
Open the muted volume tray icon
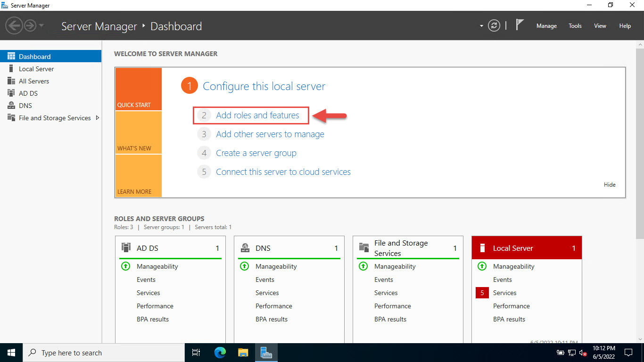583,353
